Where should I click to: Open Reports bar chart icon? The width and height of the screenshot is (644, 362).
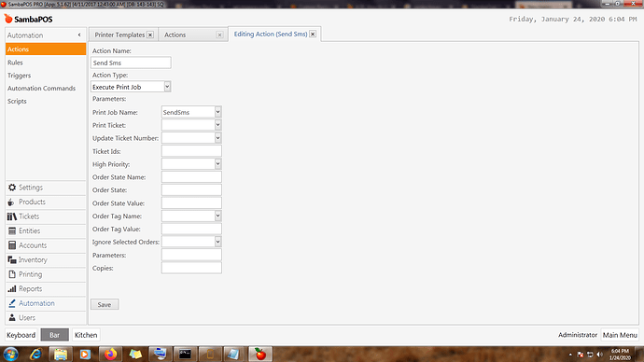pos(12,289)
